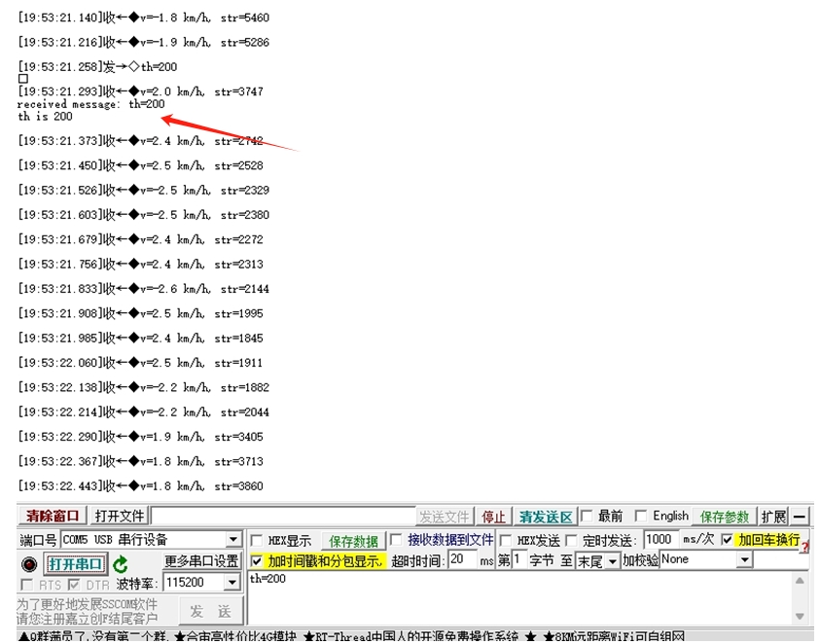Screen dimensions: 820x644
Task: Toggle the 加时间戳和分包显示 checkbox
Action: point(257,560)
